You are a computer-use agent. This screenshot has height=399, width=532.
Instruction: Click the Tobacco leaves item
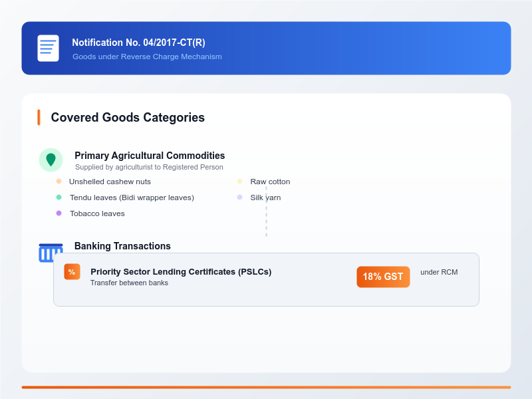coord(97,213)
